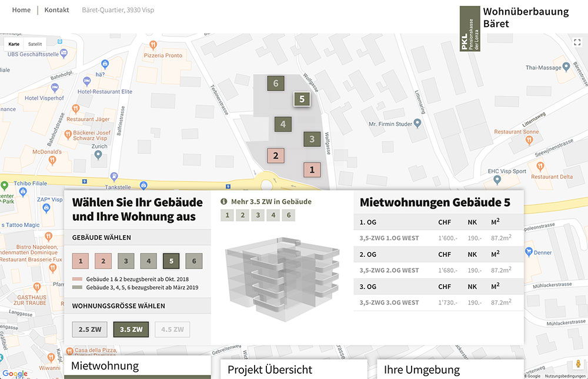The image size is (588, 379).
Task: Click Pizzeria Pronto restaurant pin
Action: click(152, 45)
